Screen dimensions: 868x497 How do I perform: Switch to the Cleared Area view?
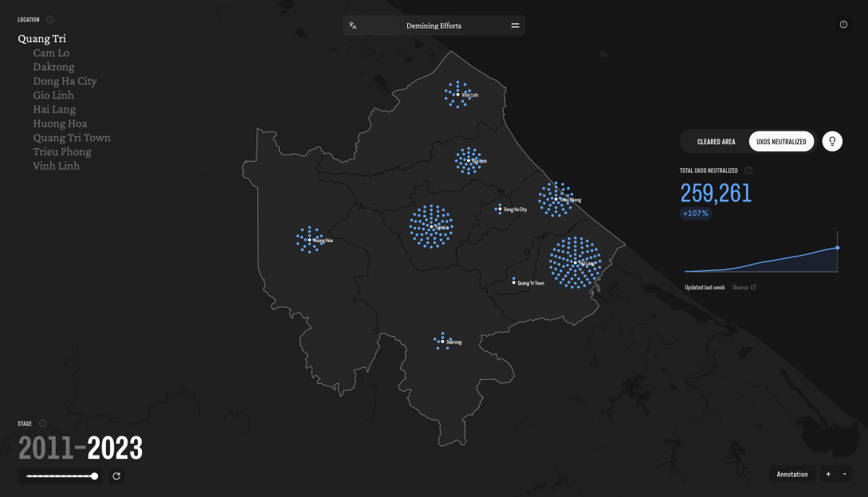[716, 142]
